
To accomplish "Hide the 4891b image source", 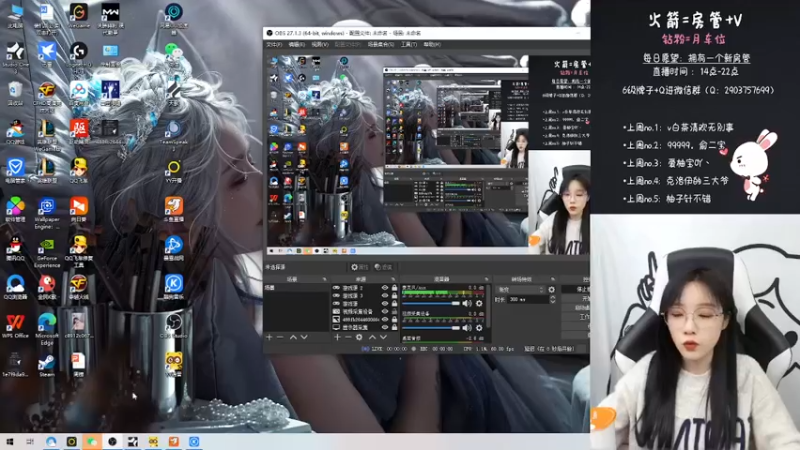I will tap(385, 319).
